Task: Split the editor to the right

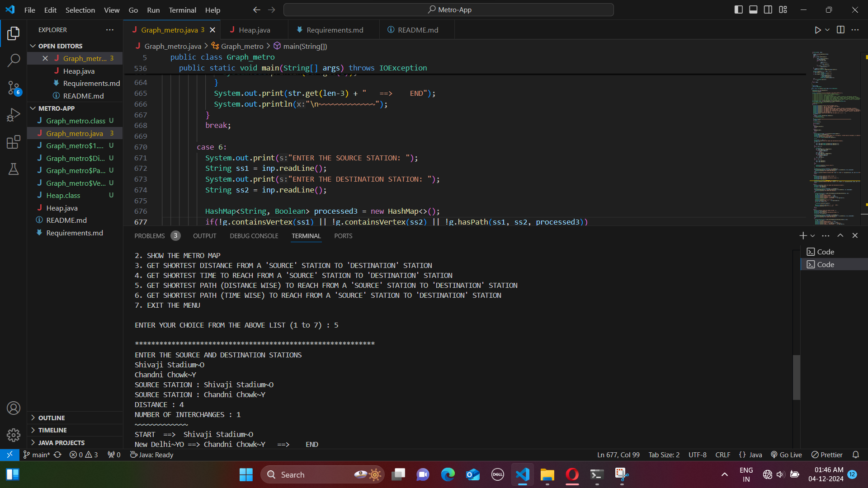Action: point(840,30)
